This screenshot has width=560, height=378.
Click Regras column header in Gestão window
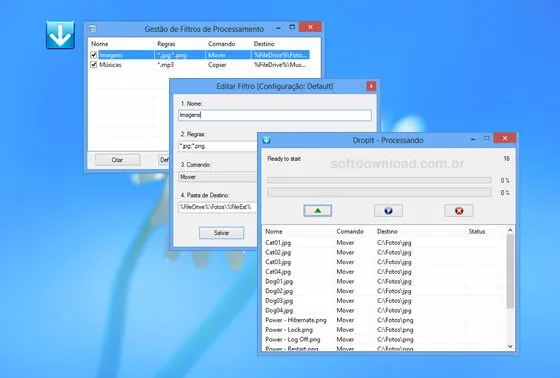pyautogui.click(x=166, y=44)
